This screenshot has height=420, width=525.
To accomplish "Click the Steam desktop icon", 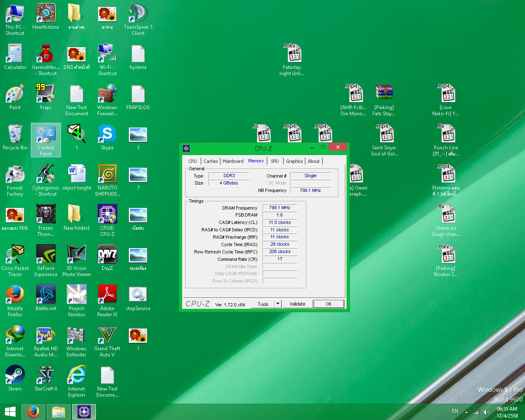I will point(15,375).
